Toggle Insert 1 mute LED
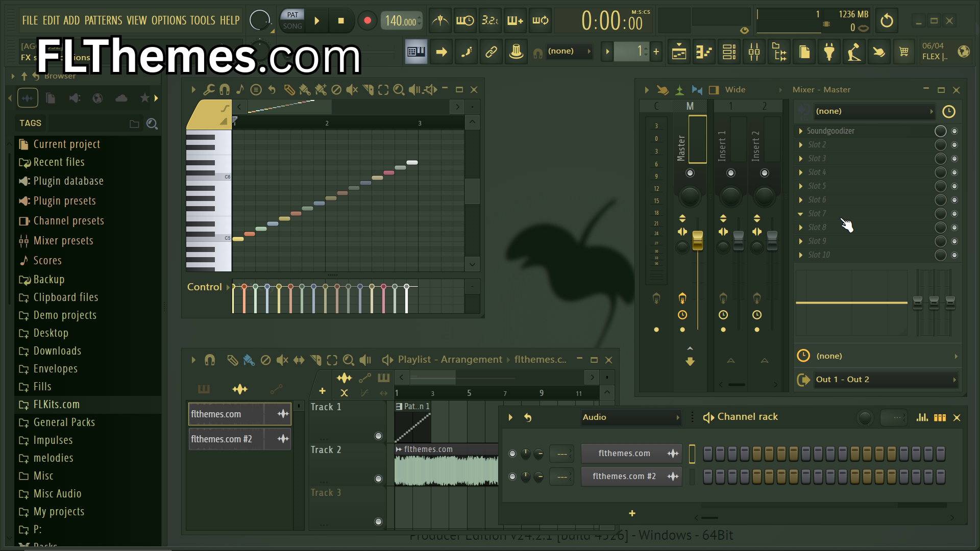 click(x=731, y=173)
